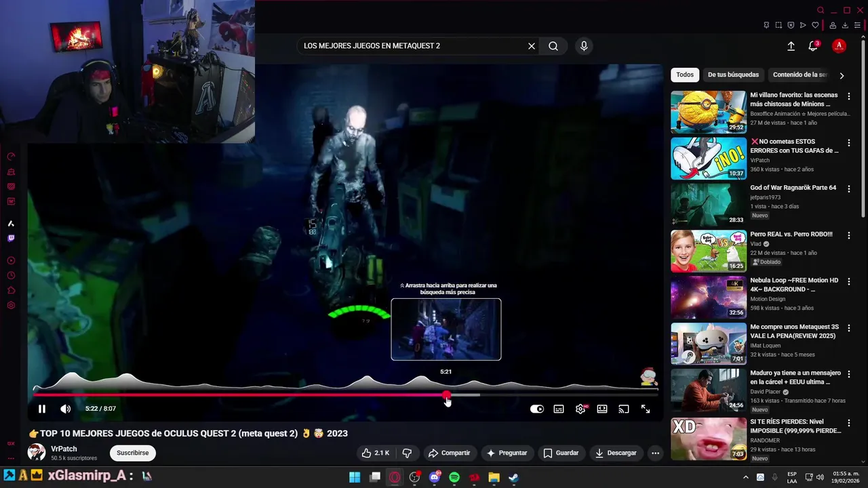Click the Descargar button

616,453
